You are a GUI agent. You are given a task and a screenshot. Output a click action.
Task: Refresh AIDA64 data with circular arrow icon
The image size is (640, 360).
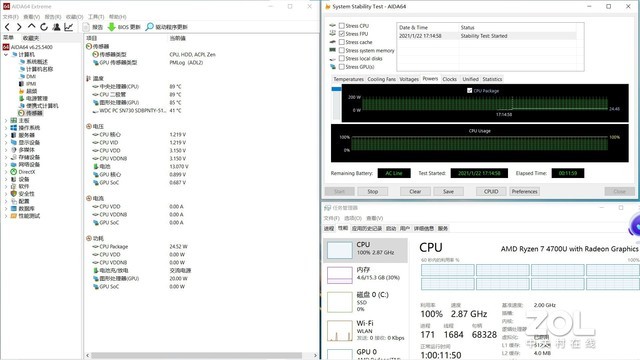[x=44, y=27]
